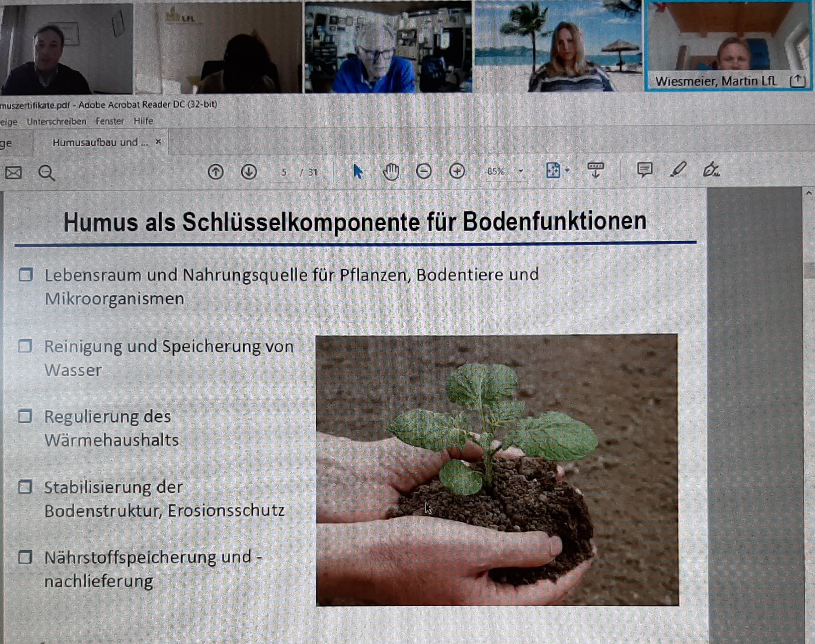Image resolution: width=815 pixels, height=644 pixels.
Task: Click the page number input field
Action: tap(284, 172)
